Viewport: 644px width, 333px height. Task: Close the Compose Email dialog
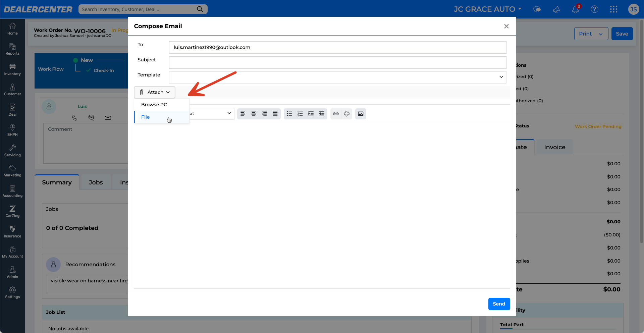click(x=506, y=26)
